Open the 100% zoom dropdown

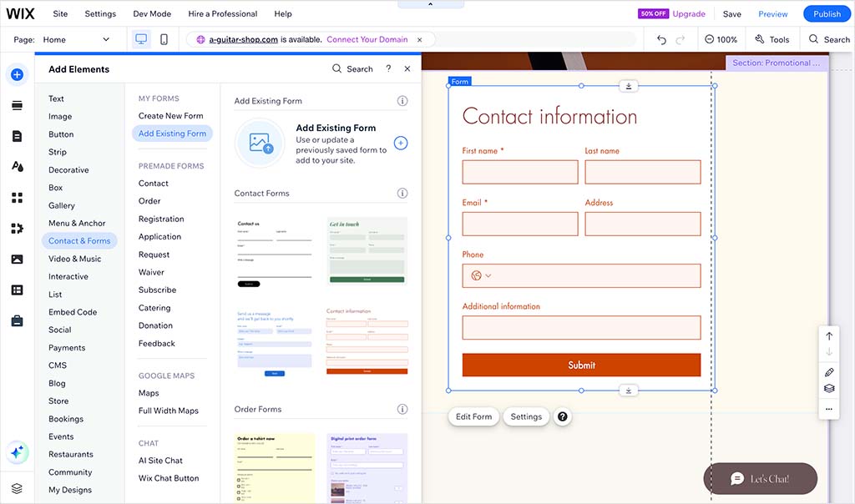point(721,39)
